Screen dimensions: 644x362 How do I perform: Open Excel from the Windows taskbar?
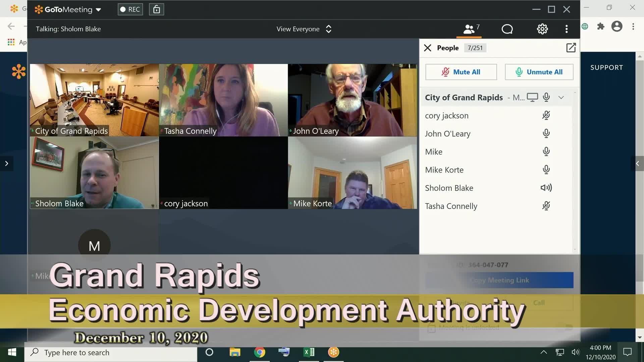[x=309, y=352]
